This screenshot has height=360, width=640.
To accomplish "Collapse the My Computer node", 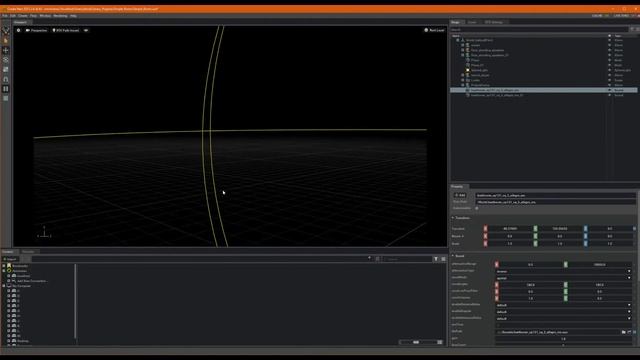I will 4,286.
